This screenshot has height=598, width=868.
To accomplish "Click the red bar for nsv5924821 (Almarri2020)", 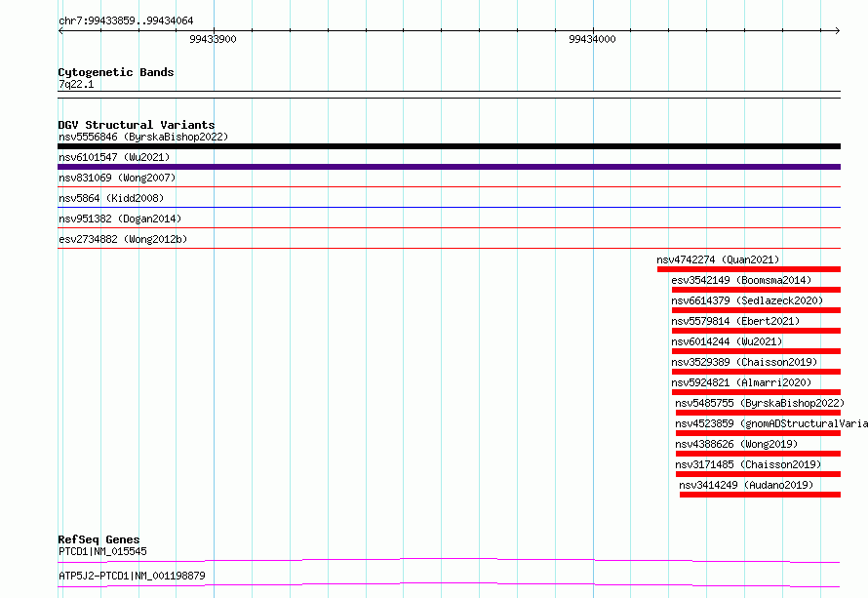I will coord(756,392).
